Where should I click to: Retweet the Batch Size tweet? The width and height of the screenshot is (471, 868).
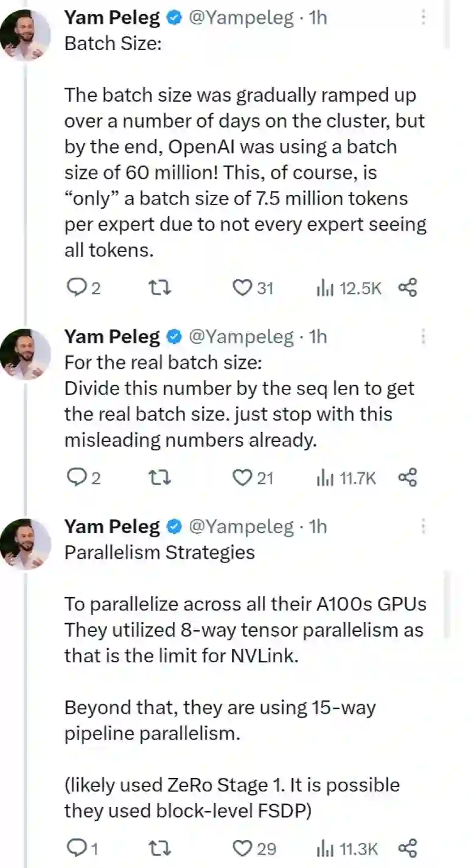(159, 288)
